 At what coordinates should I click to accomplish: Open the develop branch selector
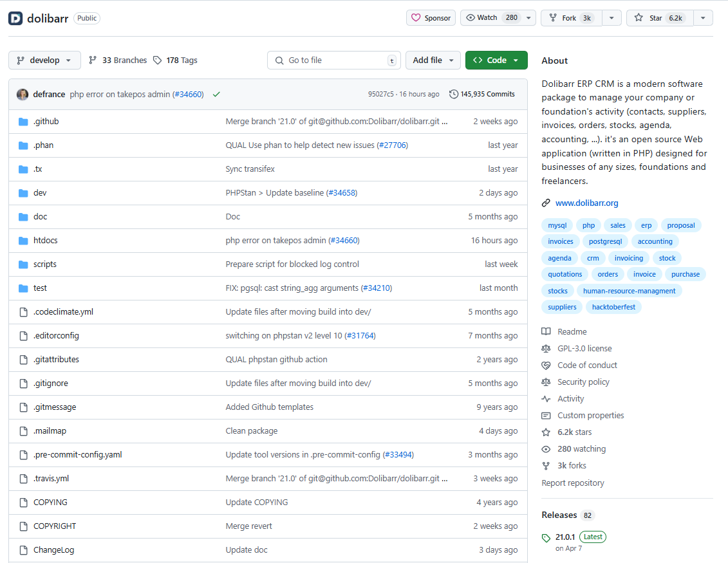[x=44, y=60]
